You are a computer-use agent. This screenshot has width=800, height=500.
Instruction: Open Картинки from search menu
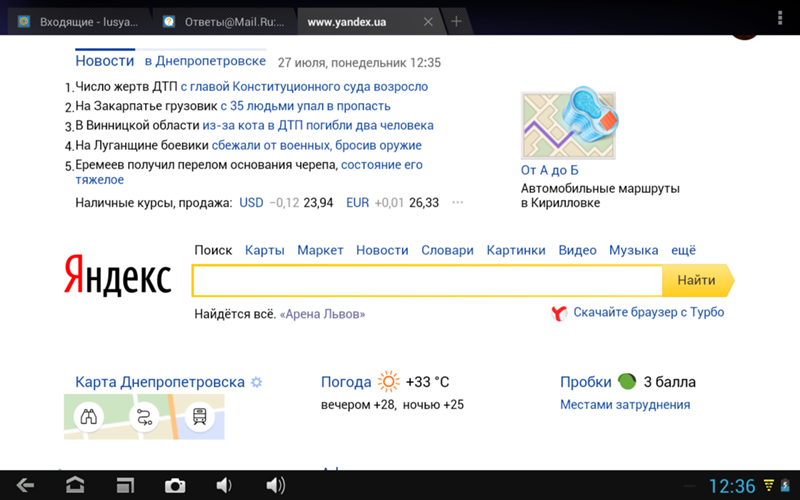(516, 250)
